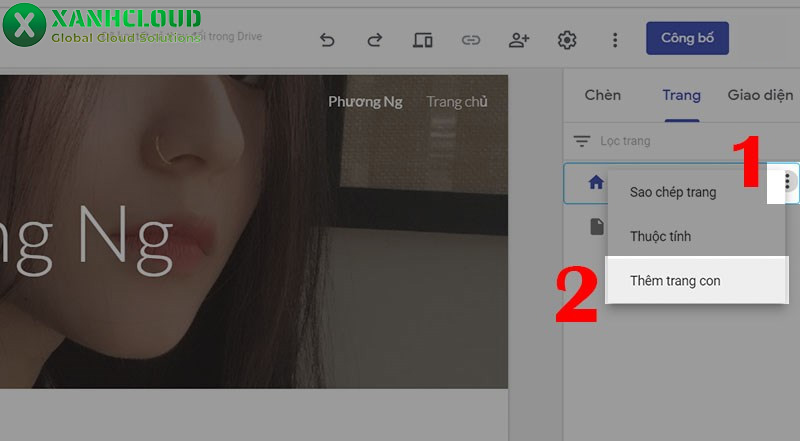
Task: Select the Trang tab
Action: 681,96
